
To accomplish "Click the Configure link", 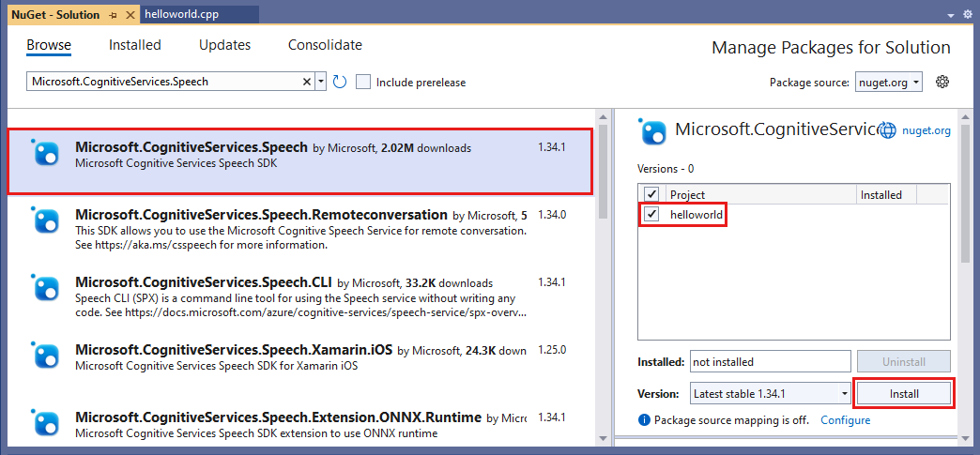I will click(845, 420).
